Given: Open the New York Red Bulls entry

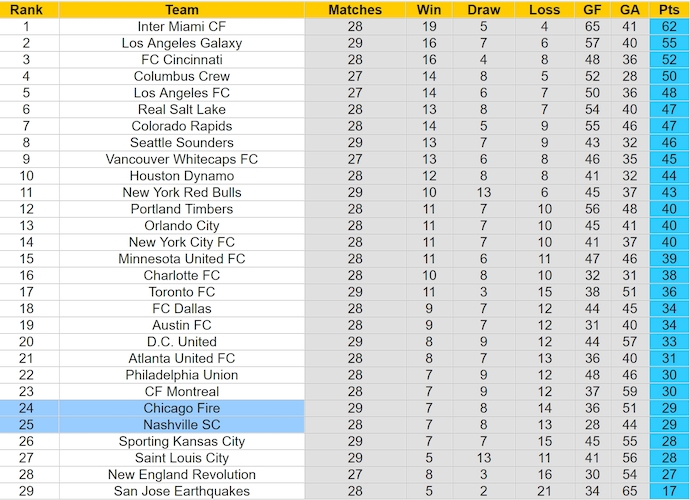Looking at the screenshot, I should point(181,193).
